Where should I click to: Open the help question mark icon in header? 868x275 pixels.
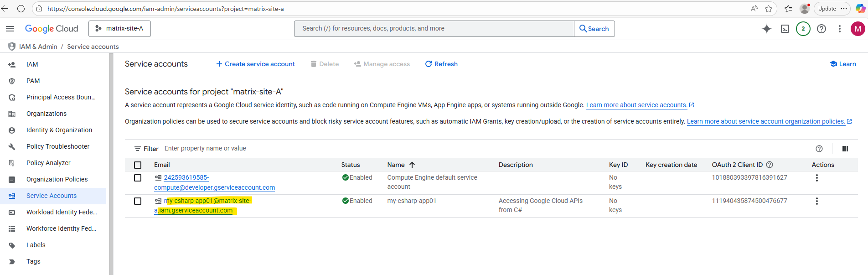coord(821,29)
